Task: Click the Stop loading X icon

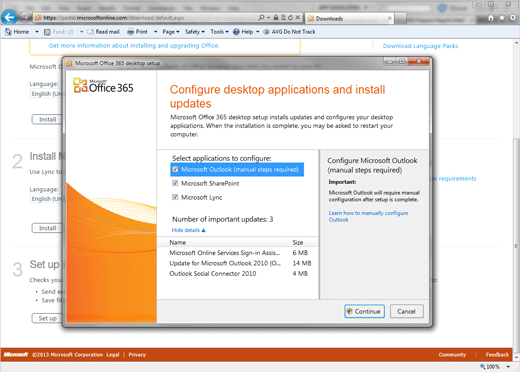Action: pyautogui.click(x=298, y=18)
